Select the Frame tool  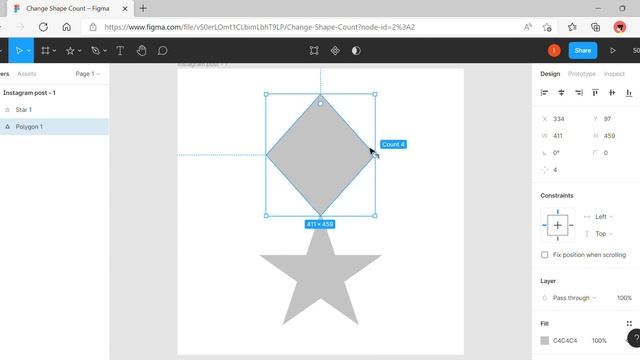click(x=45, y=51)
